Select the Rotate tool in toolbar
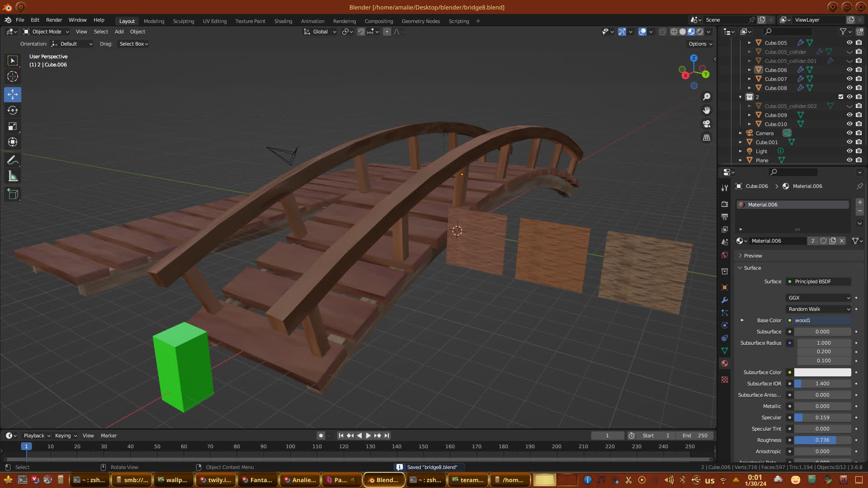Image resolution: width=868 pixels, height=488 pixels. pyautogui.click(x=13, y=111)
